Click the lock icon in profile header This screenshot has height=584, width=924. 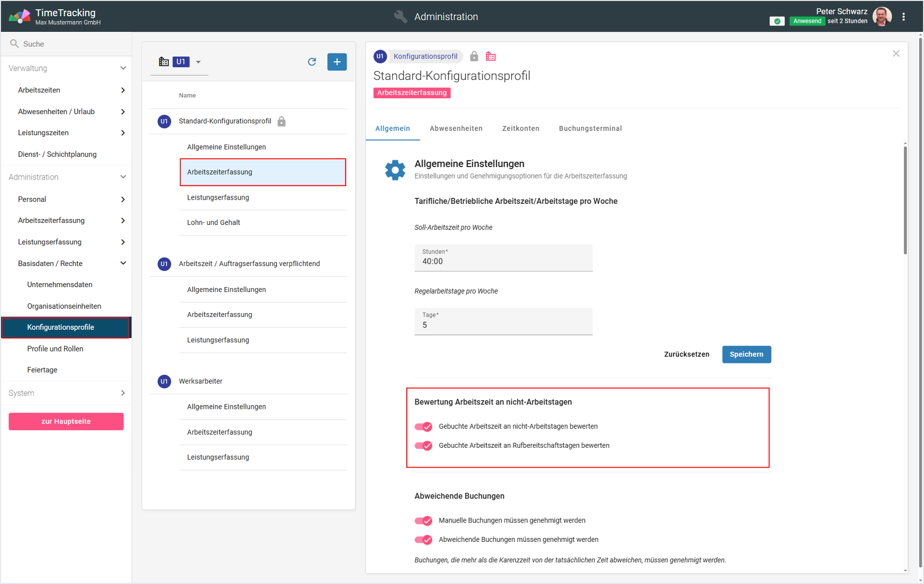point(474,56)
